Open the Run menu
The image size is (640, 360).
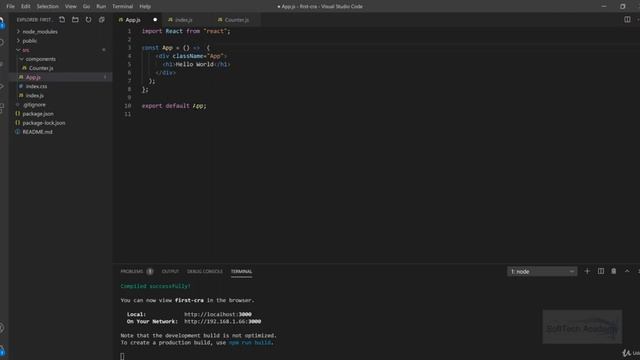tap(101, 7)
